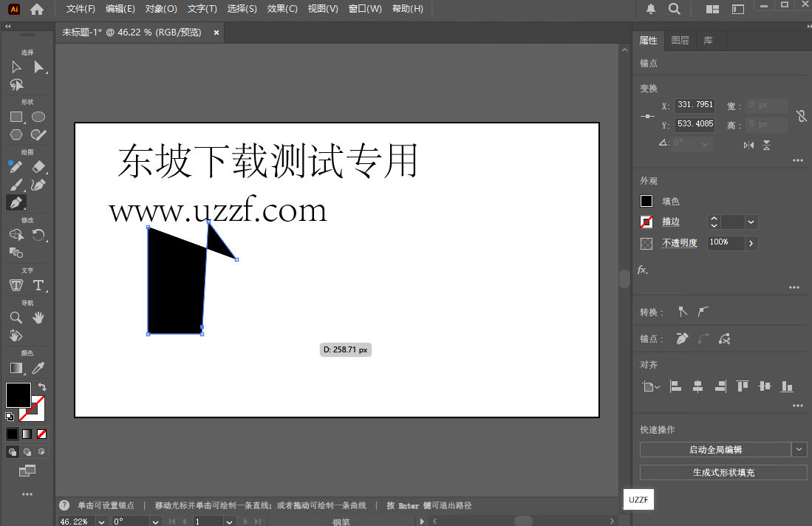Click the fx effects icon in Properties panel
This screenshot has height=526, width=812.
click(x=641, y=270)
